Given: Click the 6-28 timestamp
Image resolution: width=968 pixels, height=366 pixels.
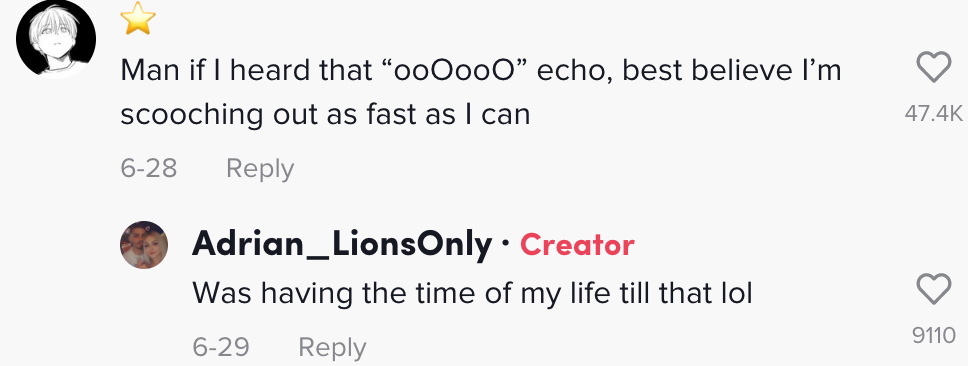Looking at the screenshot, I should click(x=149, y=168).
